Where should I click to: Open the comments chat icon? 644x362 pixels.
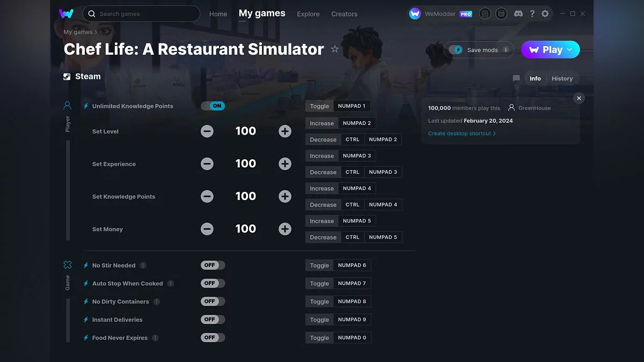coord(516,78)
